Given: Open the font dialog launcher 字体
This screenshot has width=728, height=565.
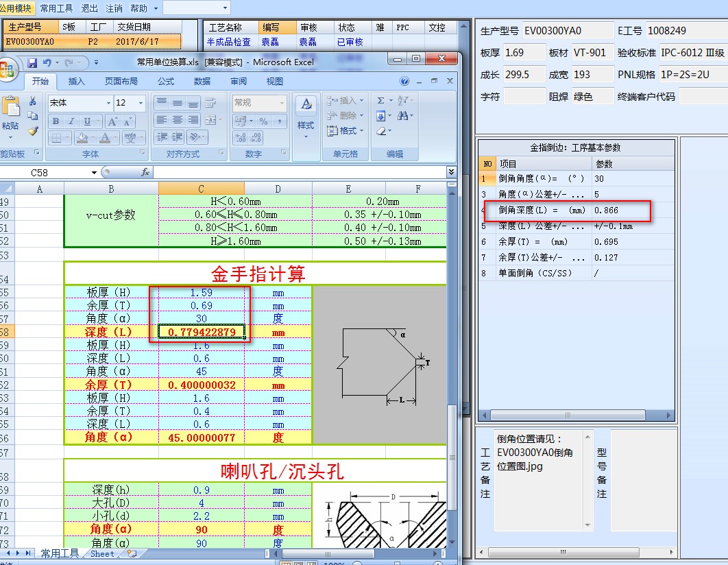Looking at the screenshot, I should (x=143, y=152).
